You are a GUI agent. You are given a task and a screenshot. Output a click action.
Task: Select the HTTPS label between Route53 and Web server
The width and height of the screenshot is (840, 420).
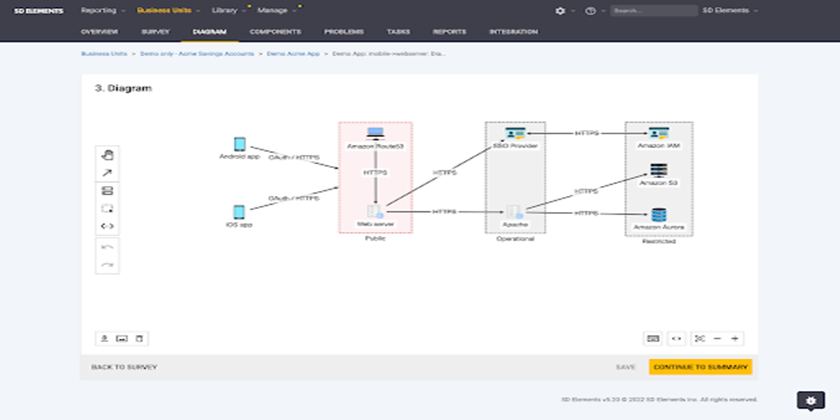(x=375, y=172)
